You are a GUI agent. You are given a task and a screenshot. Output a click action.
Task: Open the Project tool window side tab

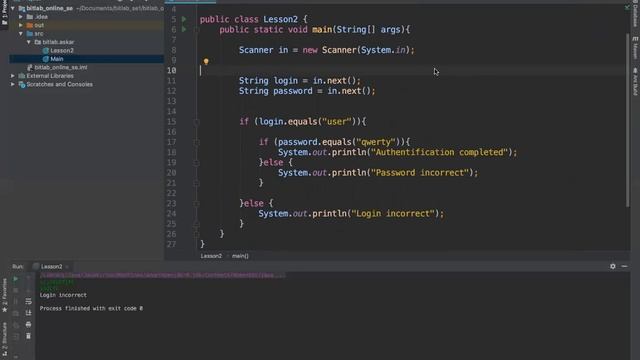coord(4,14)
